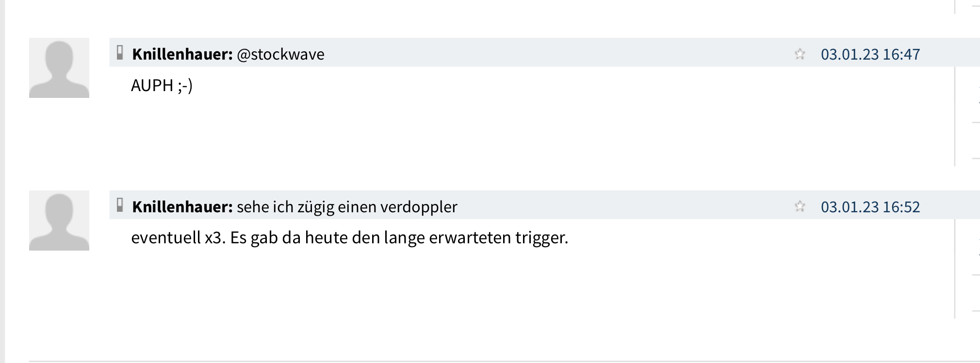Click the 03.01.23 16:52 timestamp link
Screen dimensions: 980x363
870,207
